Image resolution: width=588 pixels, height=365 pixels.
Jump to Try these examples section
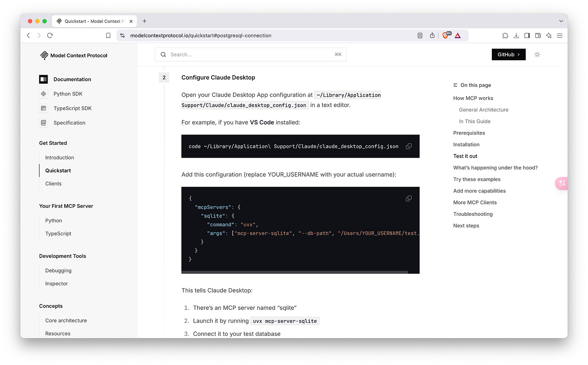[x=477, y=179]
